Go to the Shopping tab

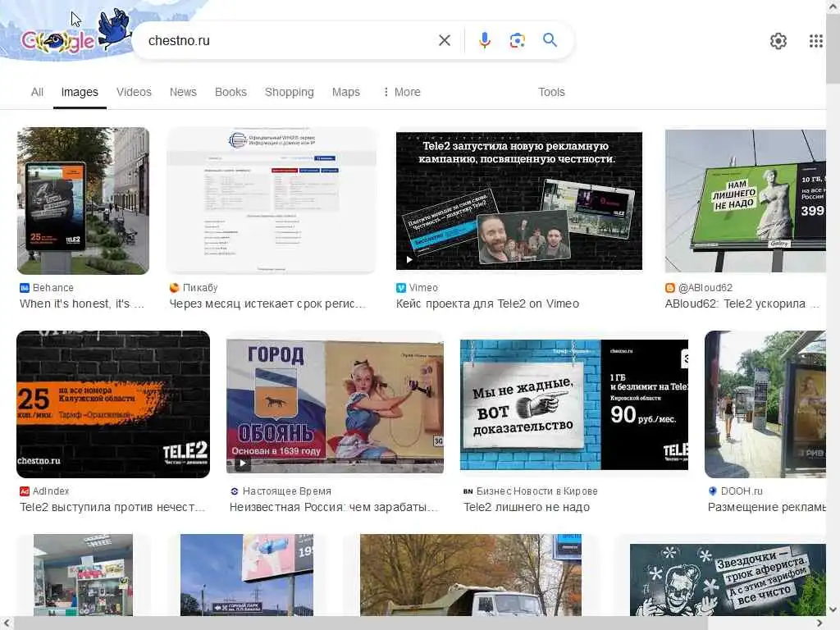(290, 92)
